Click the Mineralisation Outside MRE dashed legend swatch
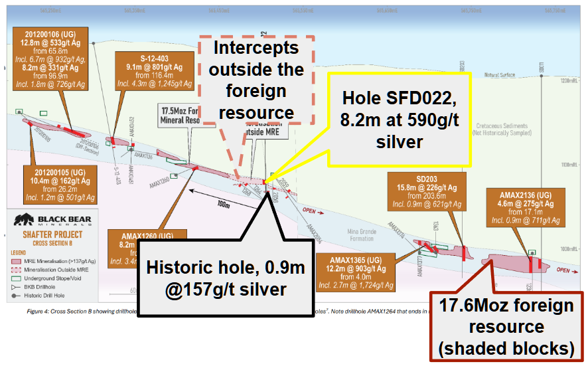The width and height of the screenshot is (588, 366). (x=16, y=270)
